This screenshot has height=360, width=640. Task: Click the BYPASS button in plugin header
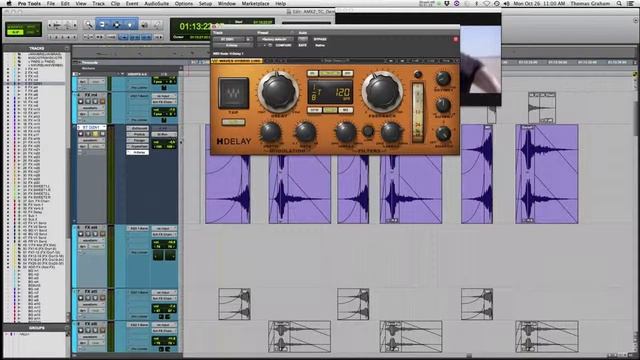pyautogui.click(x=320, y=39)
